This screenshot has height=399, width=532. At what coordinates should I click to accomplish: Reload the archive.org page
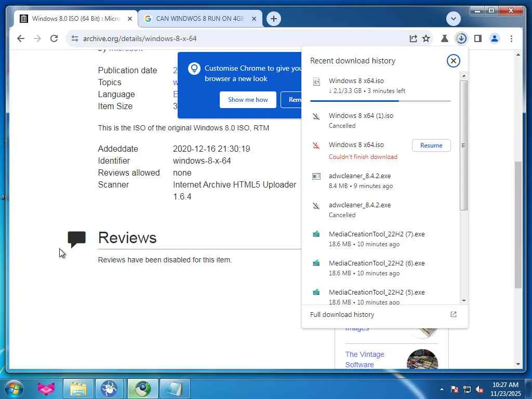54,38
